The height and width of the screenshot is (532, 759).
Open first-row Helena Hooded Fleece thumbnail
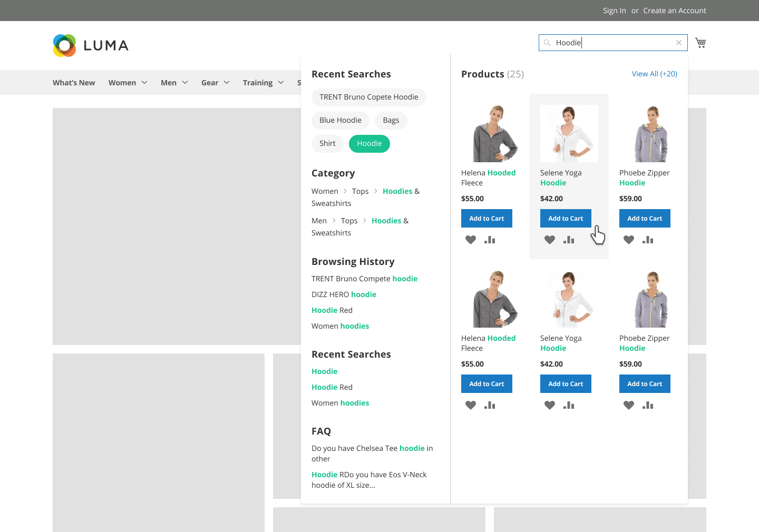pyautogui.click(x=490, y=133)
